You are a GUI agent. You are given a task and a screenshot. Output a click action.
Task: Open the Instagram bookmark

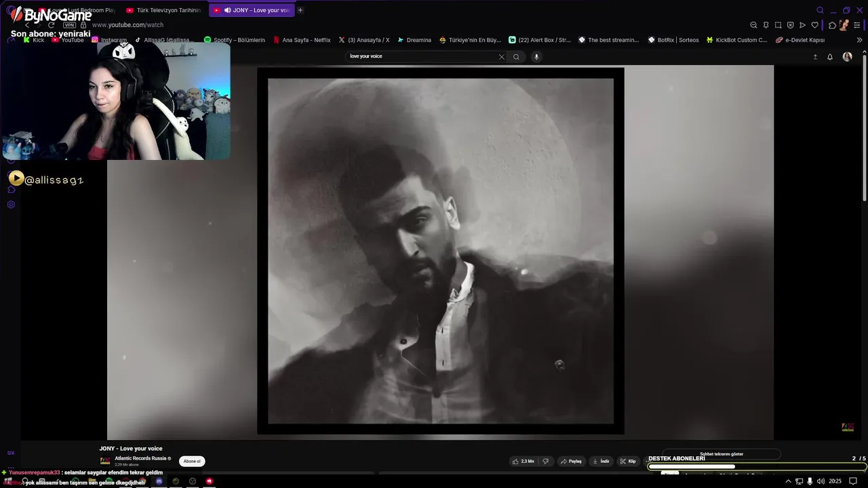click(109, 40)
